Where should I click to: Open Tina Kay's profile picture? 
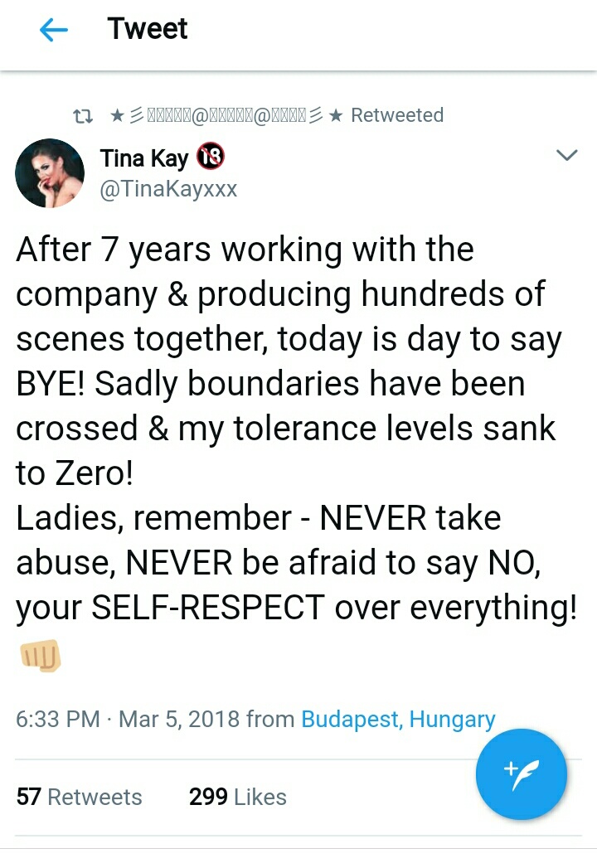tap(50, 172)
